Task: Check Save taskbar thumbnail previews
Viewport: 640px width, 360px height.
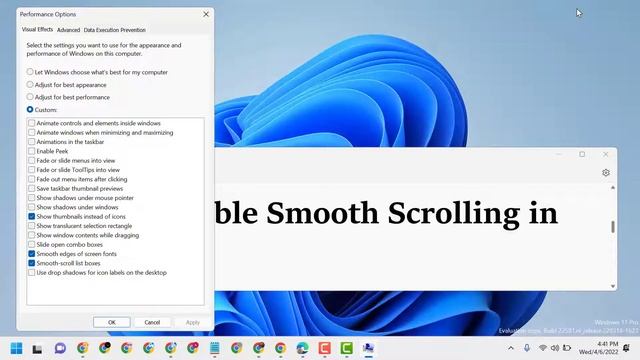Action: 31,189
